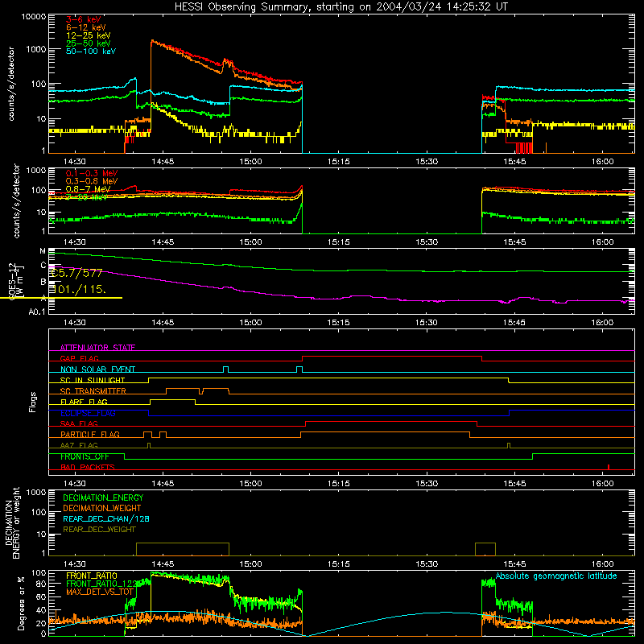Click the vertical Flags axis title
Screen dimensions: 644x644
coord(33,402)
